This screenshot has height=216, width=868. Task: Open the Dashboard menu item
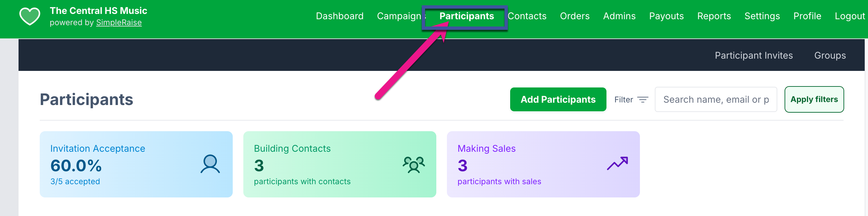(x=339, y=16)
